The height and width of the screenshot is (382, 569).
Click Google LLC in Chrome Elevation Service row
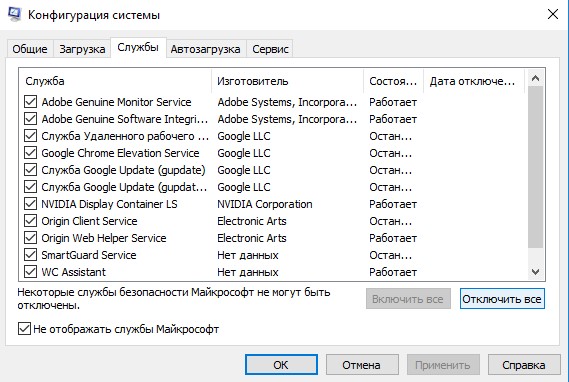(x=244, y=153)
